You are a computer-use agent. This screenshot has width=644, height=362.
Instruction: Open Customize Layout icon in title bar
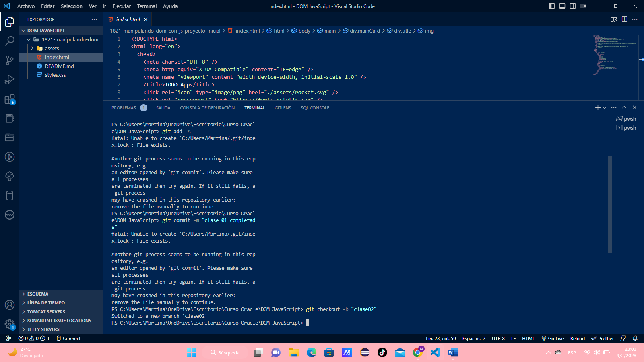click(584, 6)
